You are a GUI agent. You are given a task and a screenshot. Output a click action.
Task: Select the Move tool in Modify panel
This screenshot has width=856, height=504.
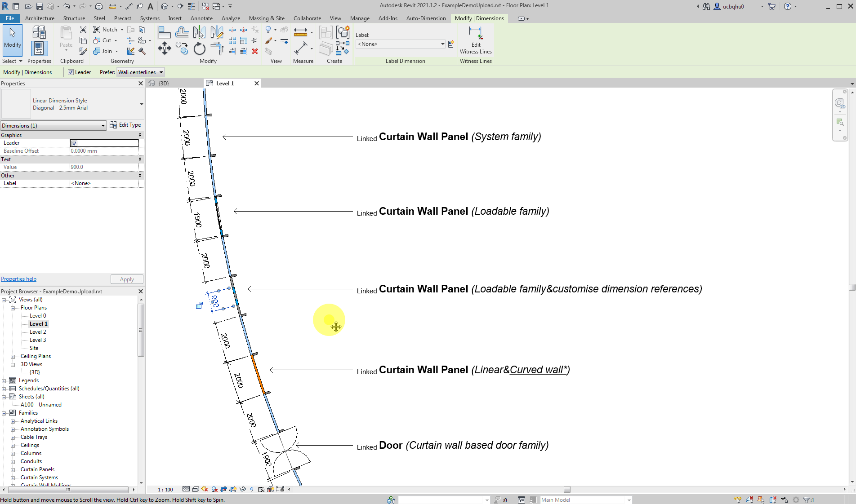pos(164,48)
